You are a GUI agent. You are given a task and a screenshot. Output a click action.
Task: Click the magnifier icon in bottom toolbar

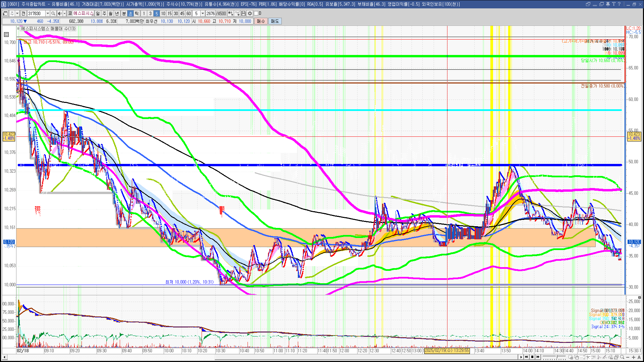(622, 357)
